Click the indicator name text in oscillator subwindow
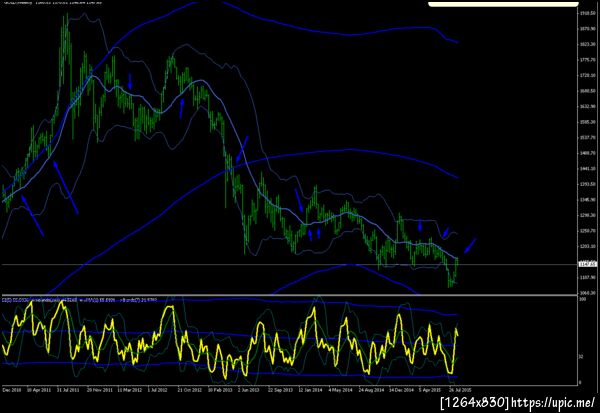This screenshot has height=413, width=600. pos(80,300)
